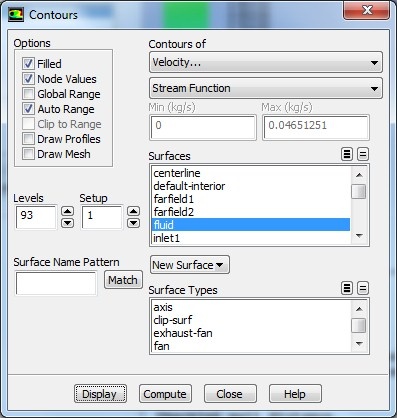Uncheck the Filled option

click(x=28, y=63)
